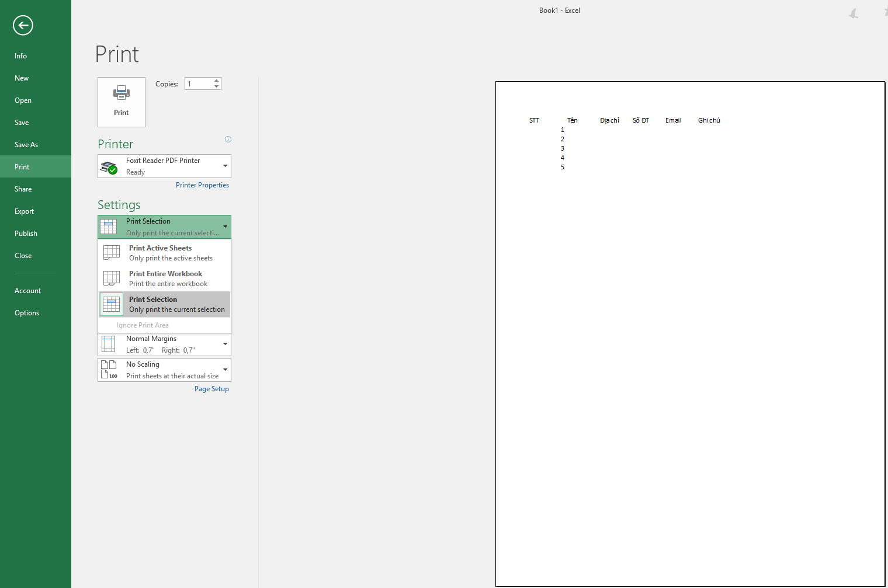Click inside the Copies number field
Image resolution: width=888 pixels, height=588 pixels.
pyautogui.click(x=199, y=84)
